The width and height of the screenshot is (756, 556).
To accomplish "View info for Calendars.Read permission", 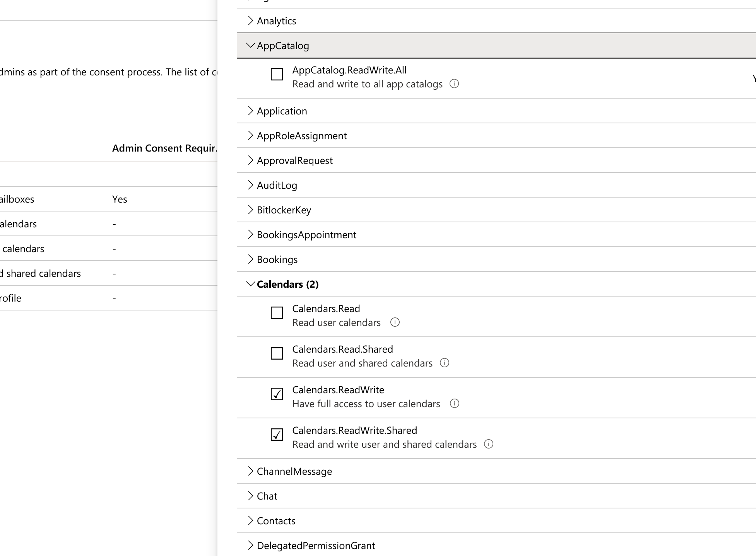I will tap(395, 322).
